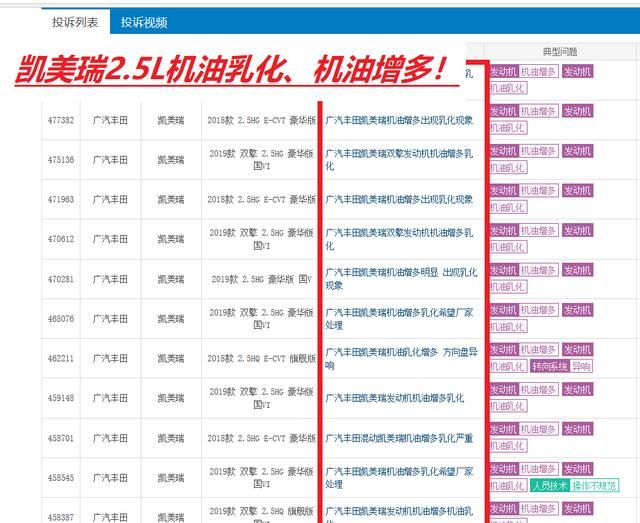Screen dimensions: 640x523
Task: Select complaint ID 471963
Action: click(61, 200)
